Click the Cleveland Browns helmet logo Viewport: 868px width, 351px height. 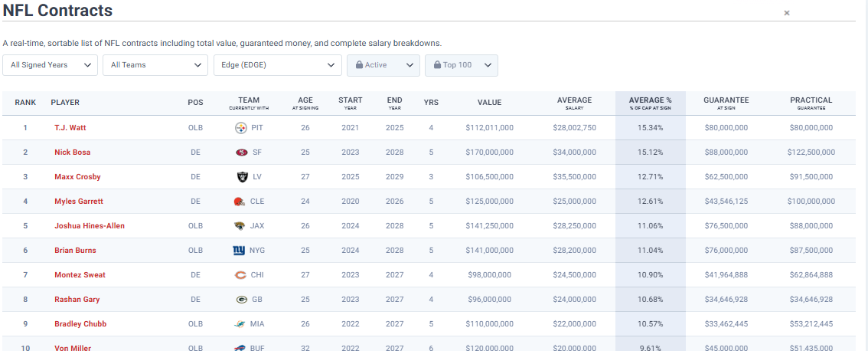(239, 202)
